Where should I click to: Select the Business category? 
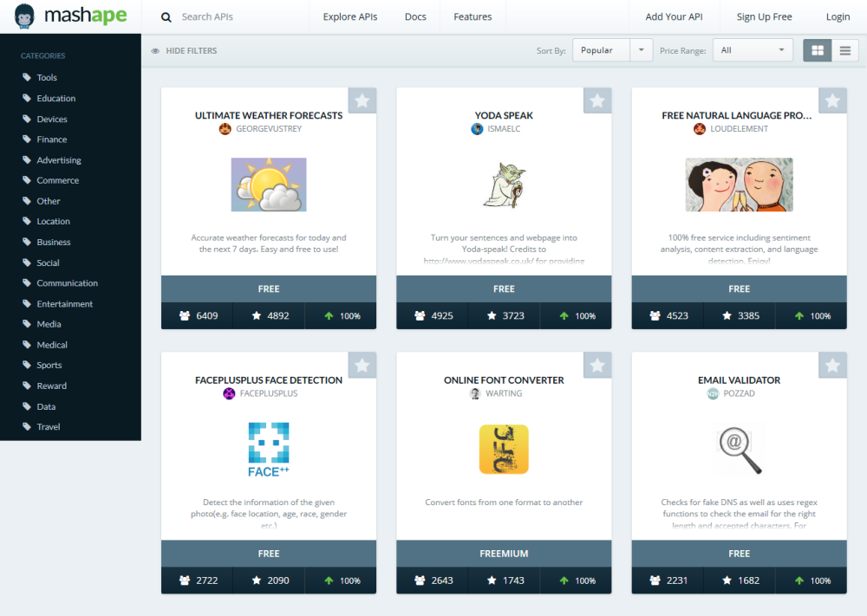53,242
